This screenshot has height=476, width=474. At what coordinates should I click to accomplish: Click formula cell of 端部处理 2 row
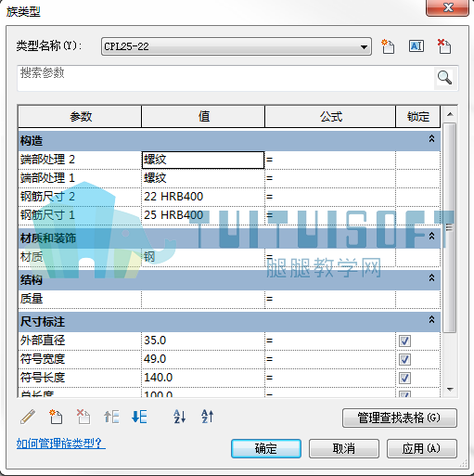click(x=330, y=160)
